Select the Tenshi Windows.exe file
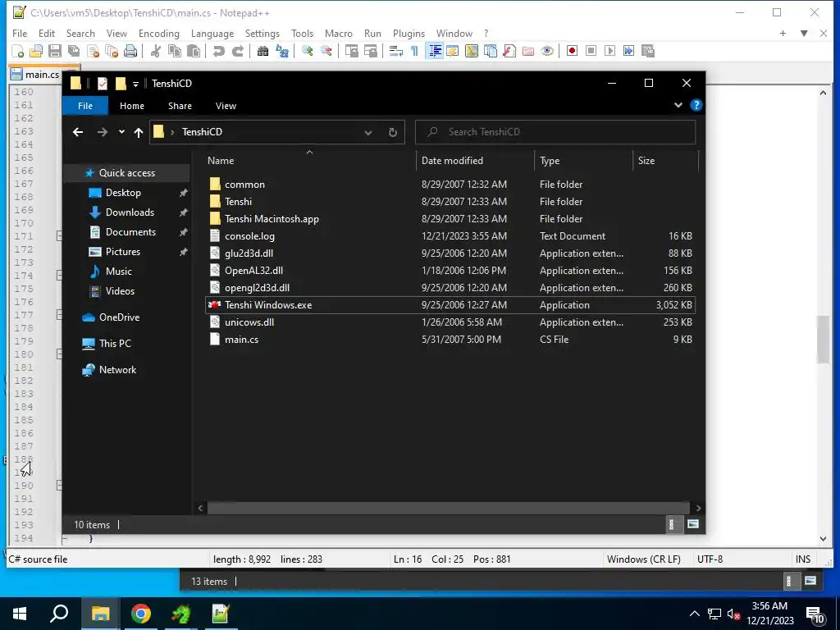The height and width of the screenshot is (630, 840). 450,305
